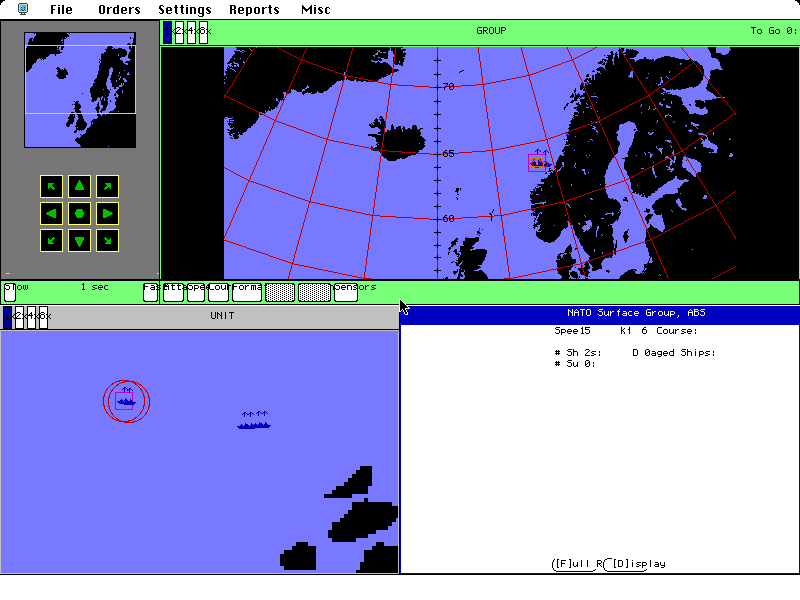Set the Group map zoom to 2x
This screenshot has height=600, width=800.
(x=180, y=32)
